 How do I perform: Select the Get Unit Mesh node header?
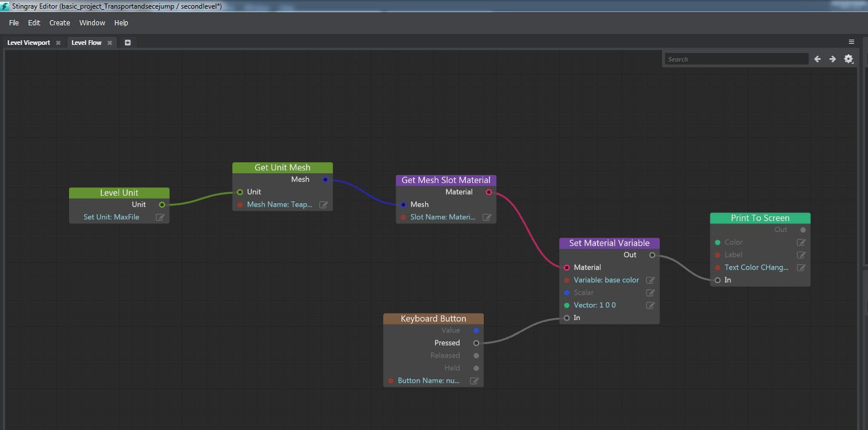pyautogui.click(x=282, y=168)
